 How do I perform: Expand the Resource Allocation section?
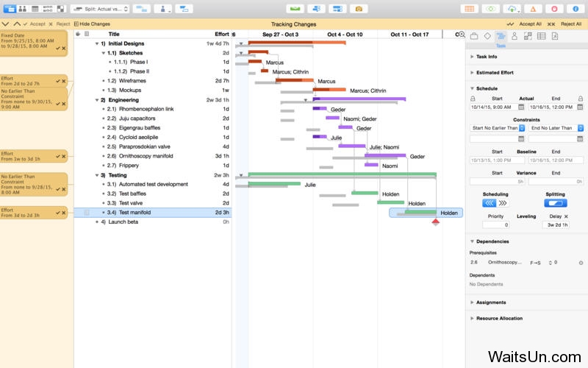tap(472, 318)
